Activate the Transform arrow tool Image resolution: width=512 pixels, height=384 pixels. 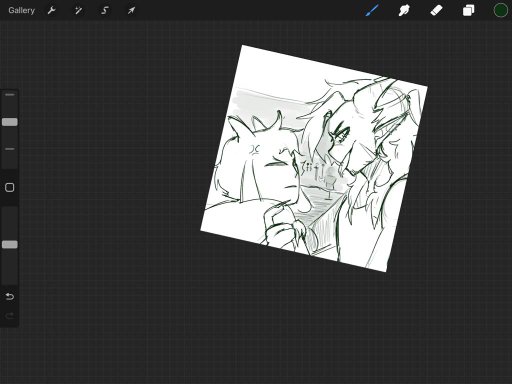pos(131,11)
